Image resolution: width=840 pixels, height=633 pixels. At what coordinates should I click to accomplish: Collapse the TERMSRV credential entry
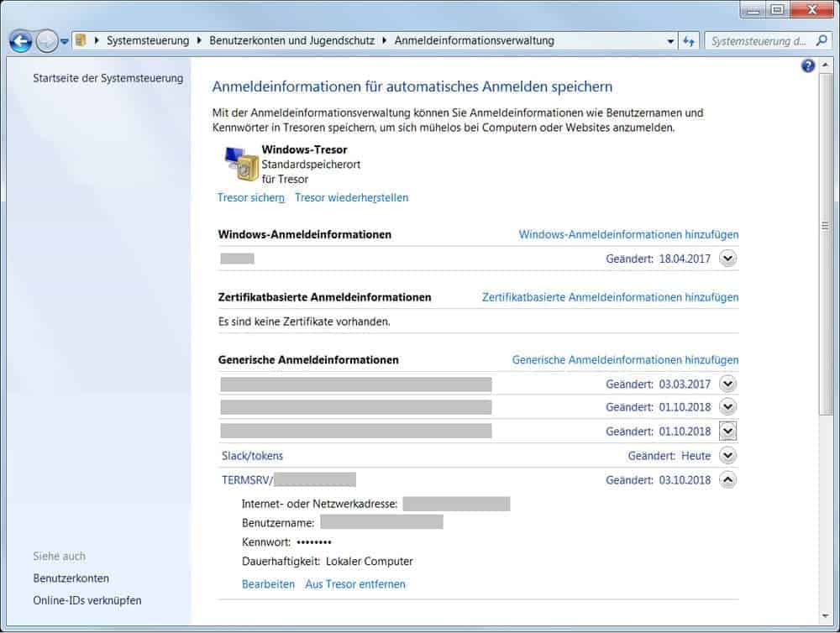tap(728, 480)
